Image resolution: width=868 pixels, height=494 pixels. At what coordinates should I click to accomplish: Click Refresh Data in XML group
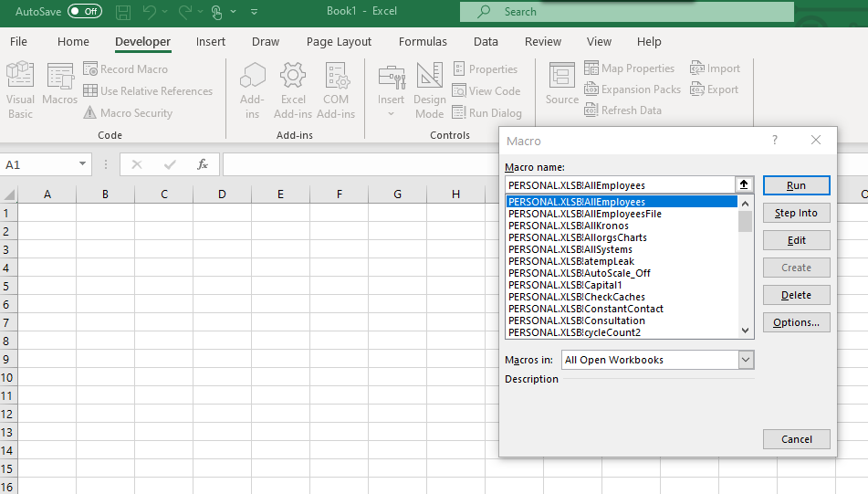622,110
